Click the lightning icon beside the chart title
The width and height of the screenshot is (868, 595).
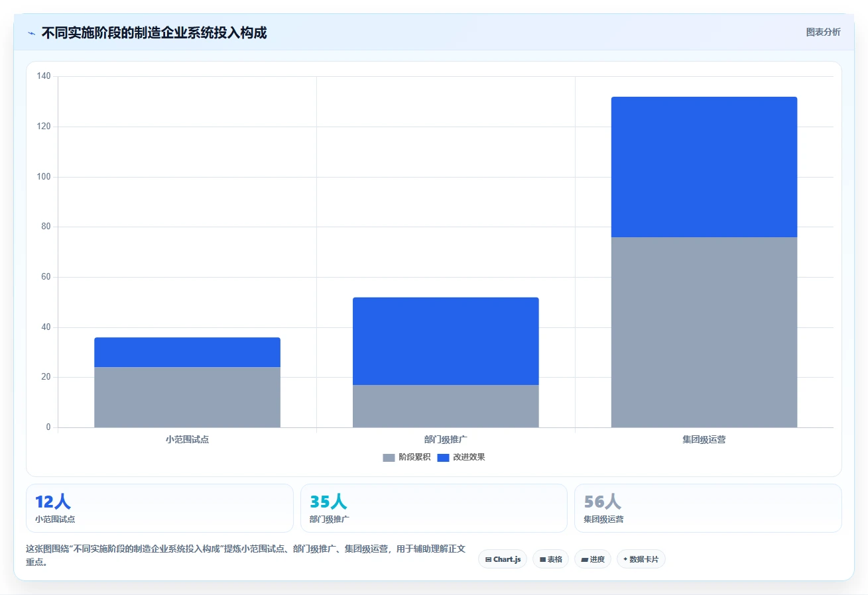click(x=31, y=33)
